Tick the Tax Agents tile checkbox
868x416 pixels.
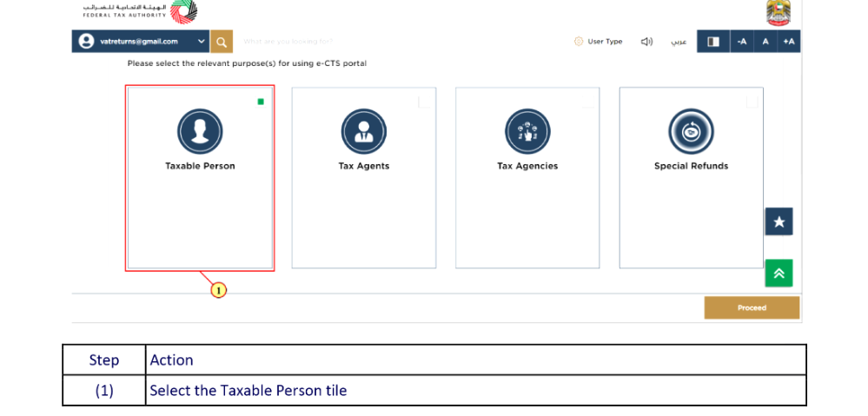click(424, 102)
